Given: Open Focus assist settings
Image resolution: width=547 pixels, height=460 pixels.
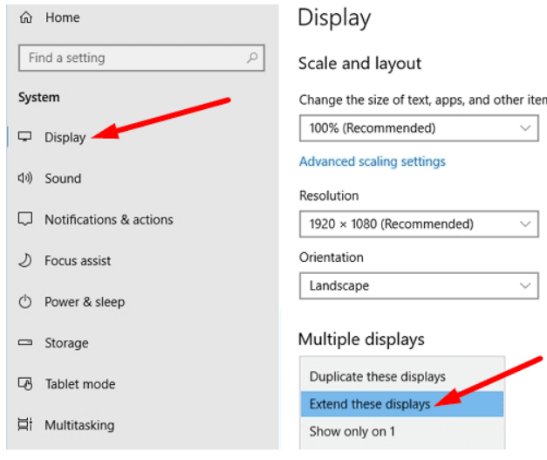Looking at the screenshot, I should (x=77, y=261).
